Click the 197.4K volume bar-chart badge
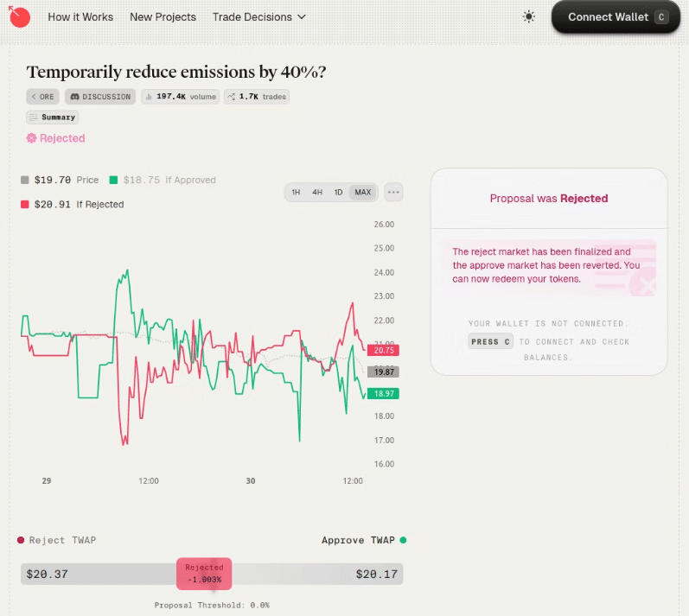Image resolution: width=689 pixels, height=616 pixels. tap(180, 97)
